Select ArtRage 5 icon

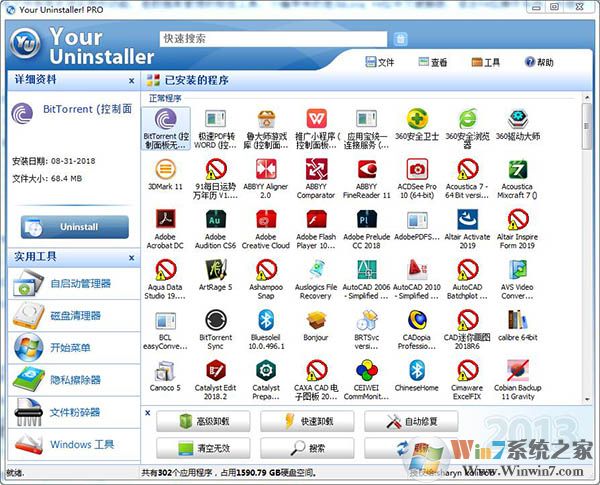[216, 269]
